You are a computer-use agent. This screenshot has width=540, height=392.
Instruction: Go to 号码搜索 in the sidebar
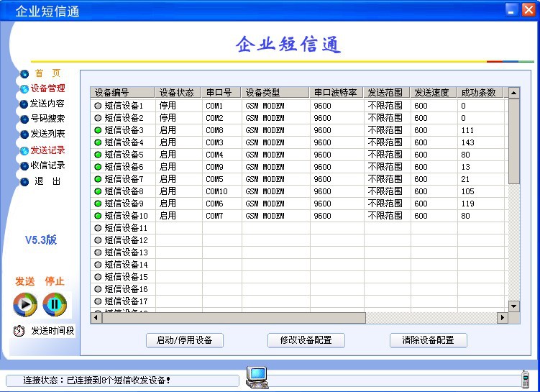[47, 119]
